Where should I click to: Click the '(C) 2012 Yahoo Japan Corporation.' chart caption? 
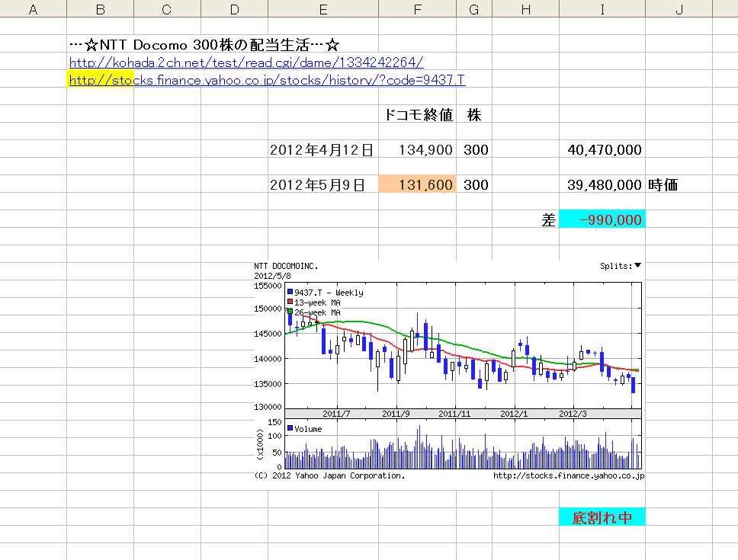click(x=329, y=475)
